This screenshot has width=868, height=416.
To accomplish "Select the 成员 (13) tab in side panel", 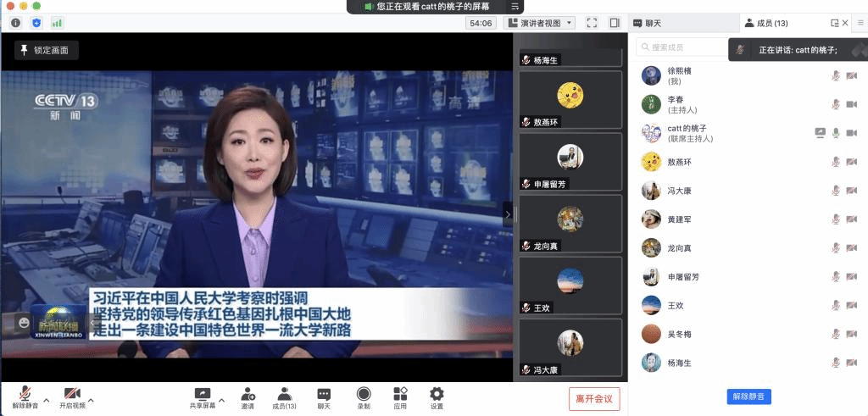I will pyautogui.click(x=768, y=23).
